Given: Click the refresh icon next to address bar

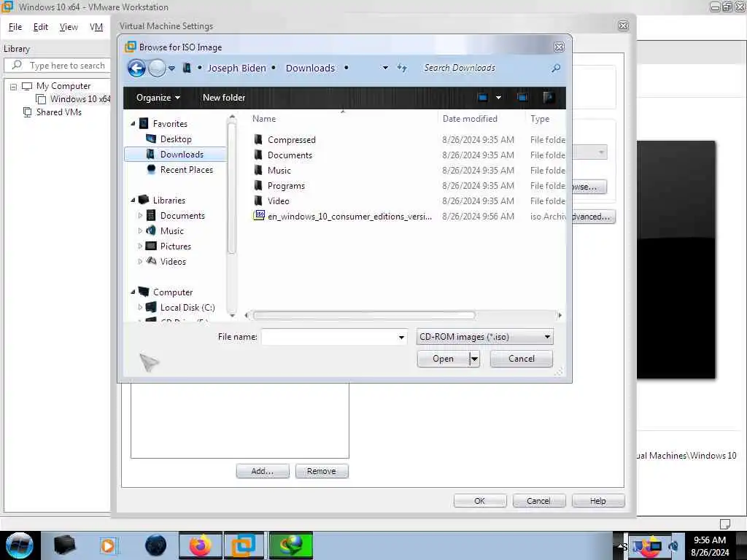Looking at the screenshot, I should tap(402, 68).
